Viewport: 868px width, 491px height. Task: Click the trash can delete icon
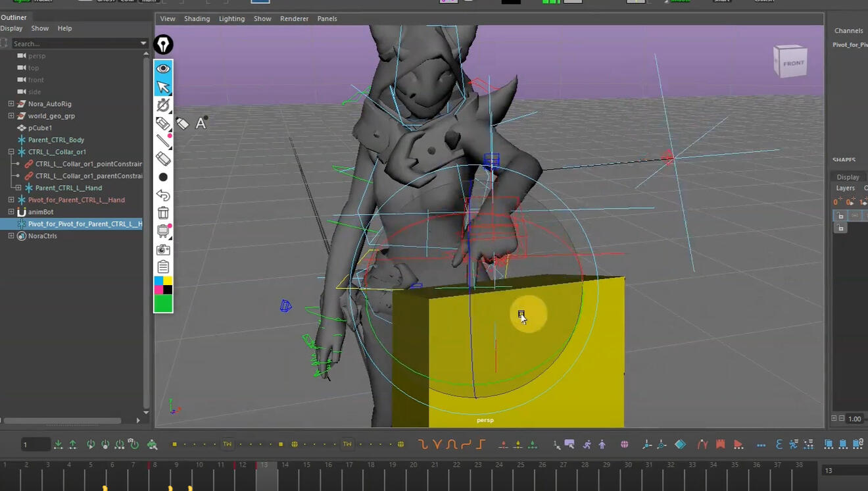tap(163, 213)
